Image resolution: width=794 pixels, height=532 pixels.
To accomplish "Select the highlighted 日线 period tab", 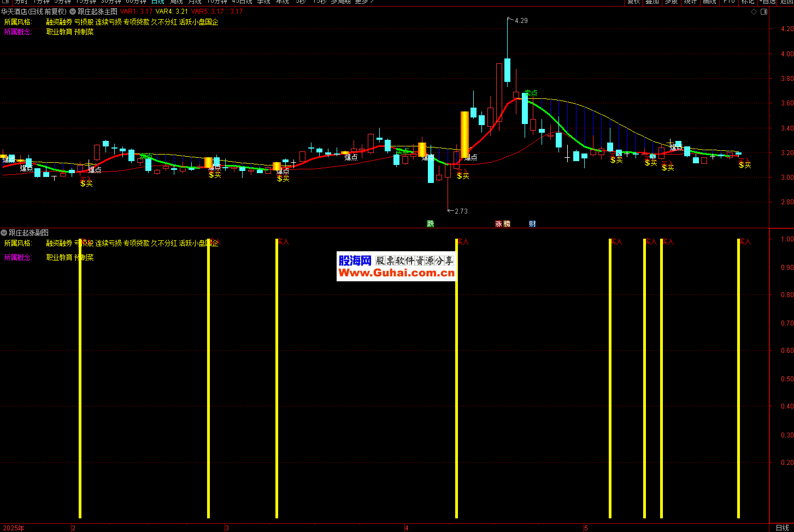I will (x=158, y=2).
